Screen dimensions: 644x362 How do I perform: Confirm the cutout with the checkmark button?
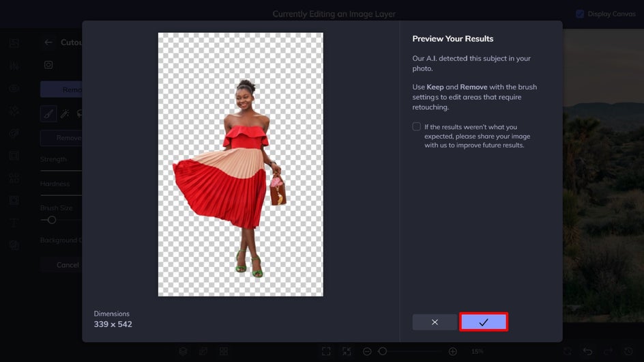point(484,322)
